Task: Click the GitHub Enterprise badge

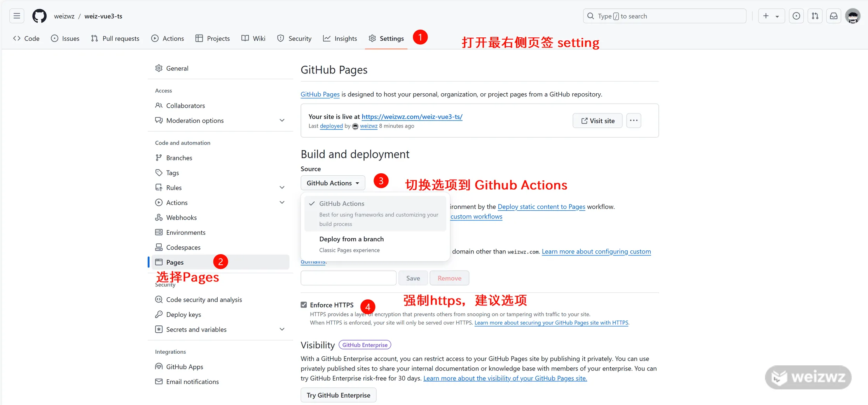Action: click(x=365, y=345)
